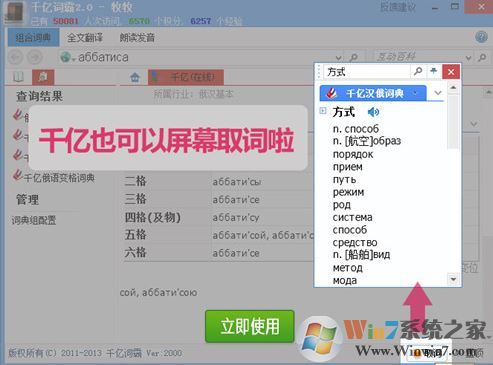Click the аббати'сы cell
Screen dimensions: 493x365
pyautogui.click(x=237, y=182)
